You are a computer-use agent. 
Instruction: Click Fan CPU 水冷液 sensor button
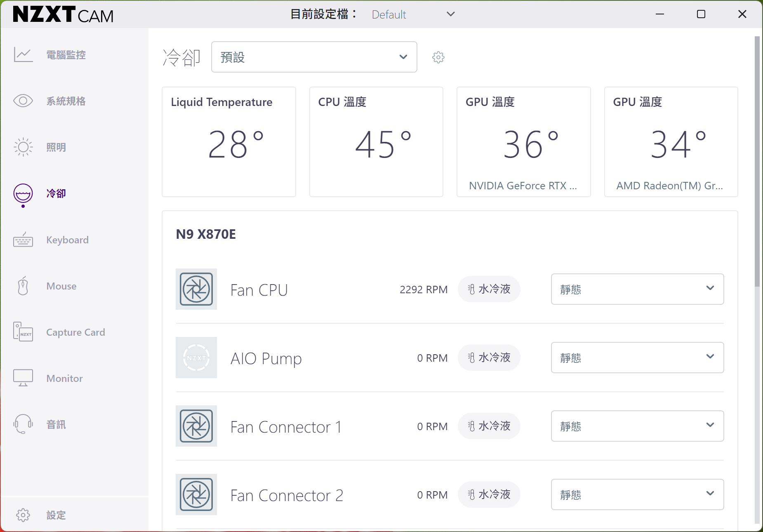489,289
